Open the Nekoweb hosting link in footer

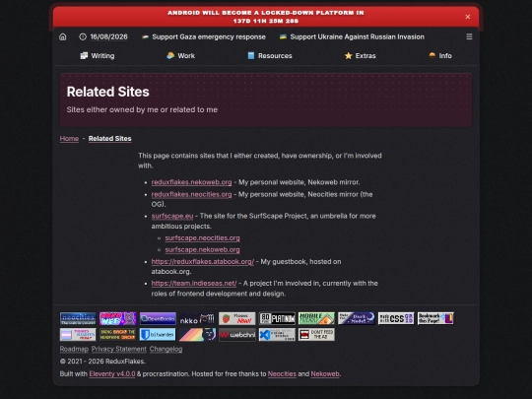click(325, 374)
